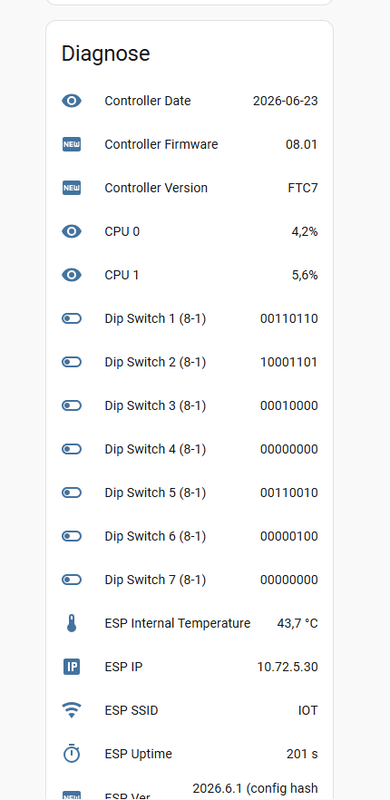Click the Diagnose card heading
This screenshot has height=800, width=390.
click(106, 54)
